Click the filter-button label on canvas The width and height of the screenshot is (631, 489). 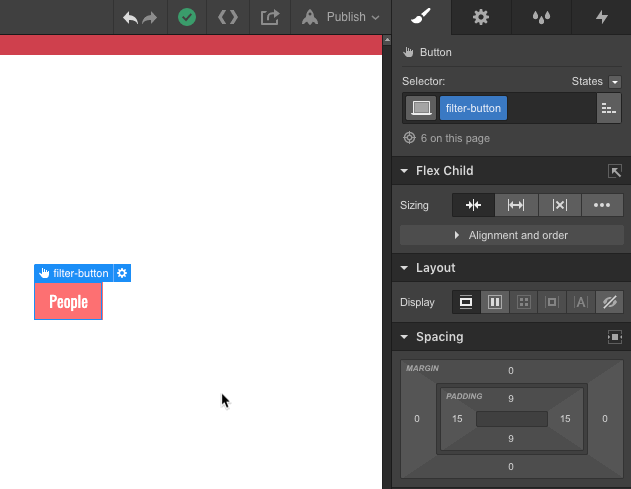(74, 273)
